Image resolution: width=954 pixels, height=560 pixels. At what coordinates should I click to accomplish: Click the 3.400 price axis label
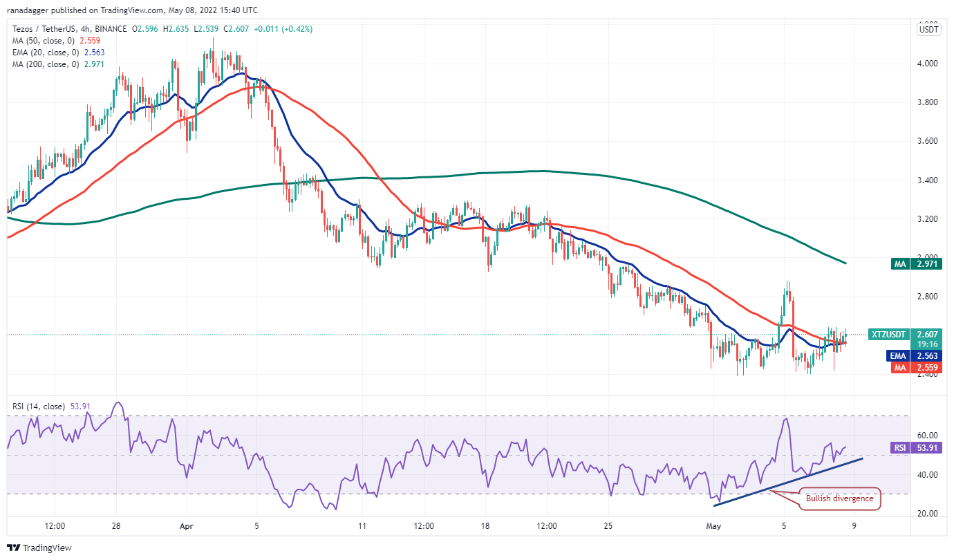927,180
